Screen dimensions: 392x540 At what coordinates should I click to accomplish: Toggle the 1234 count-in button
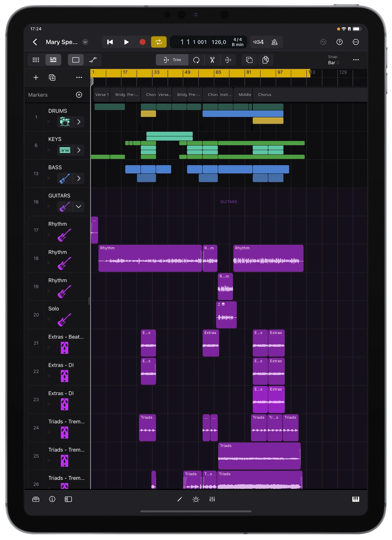pyautogui.click(x=258, y=42)
